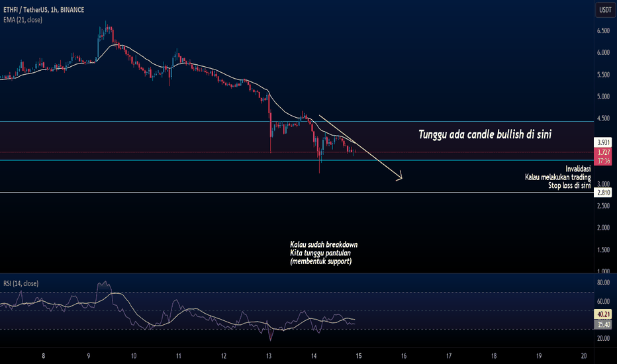
Task: Click date 10 on the time axis
Action: [133, 356]
